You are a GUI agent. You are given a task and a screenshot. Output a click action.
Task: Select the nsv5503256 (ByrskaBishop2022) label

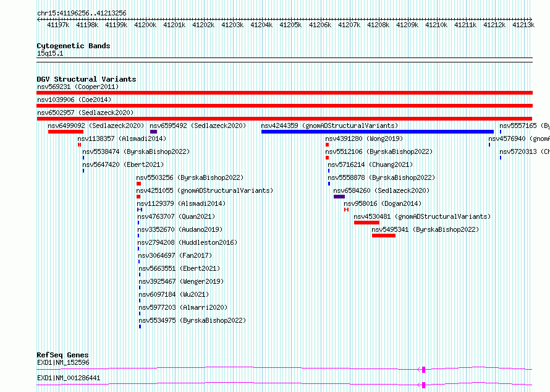(x=190, y=177)
